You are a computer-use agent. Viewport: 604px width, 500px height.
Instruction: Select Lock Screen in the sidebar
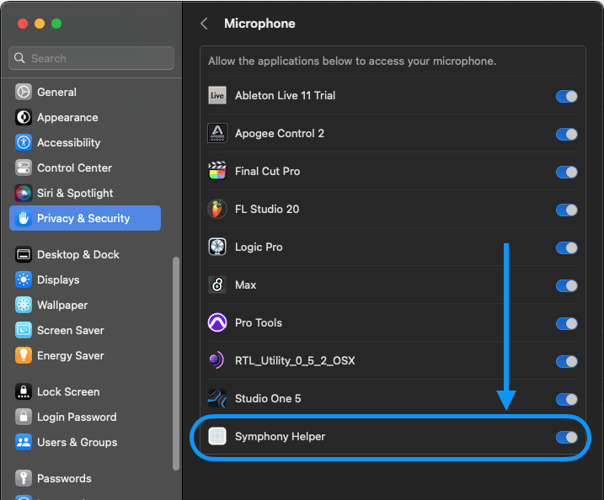pyautogui.click(x=85, y=392)
